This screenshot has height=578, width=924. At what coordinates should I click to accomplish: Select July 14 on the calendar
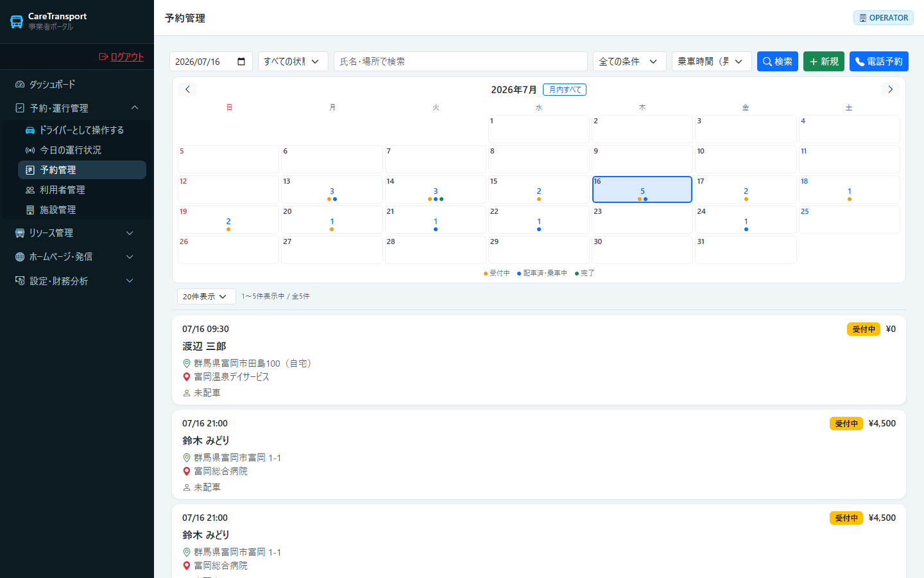(x=435, y=189)
